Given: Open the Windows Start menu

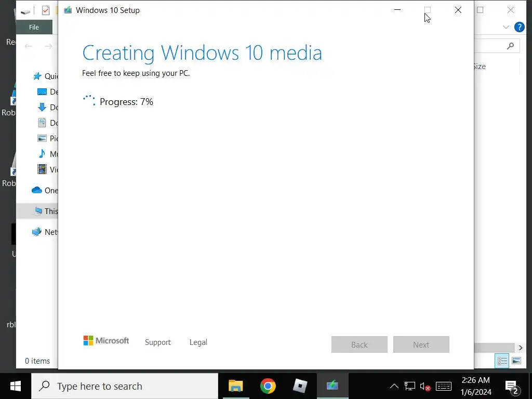Looking at the screenshot, I should click(x=15, y=386).
